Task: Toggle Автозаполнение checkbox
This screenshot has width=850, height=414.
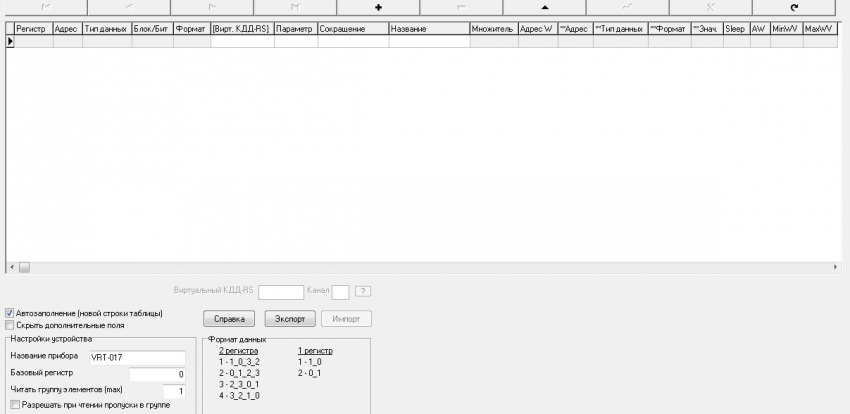Action: (10, 313)
